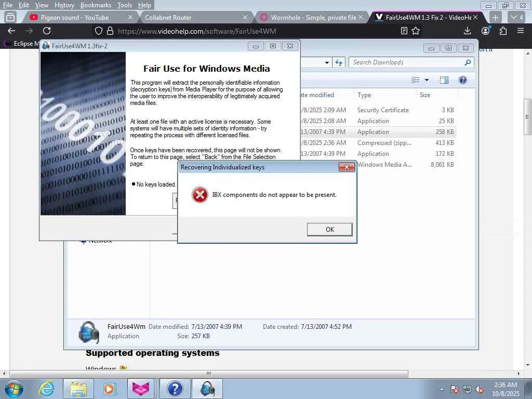The image size is (532, 399).
Task: Reload the current page
Action: click(x=47, y=31)
